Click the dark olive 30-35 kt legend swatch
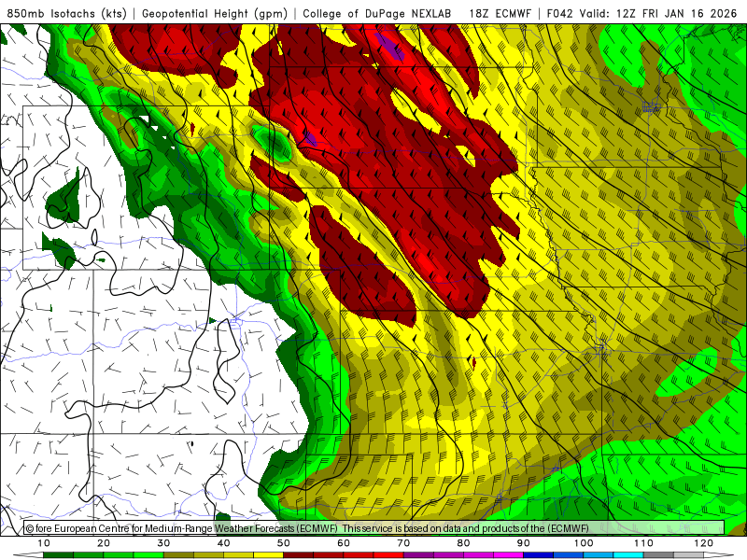Screen dimensions: 747x560 (178, 555)
